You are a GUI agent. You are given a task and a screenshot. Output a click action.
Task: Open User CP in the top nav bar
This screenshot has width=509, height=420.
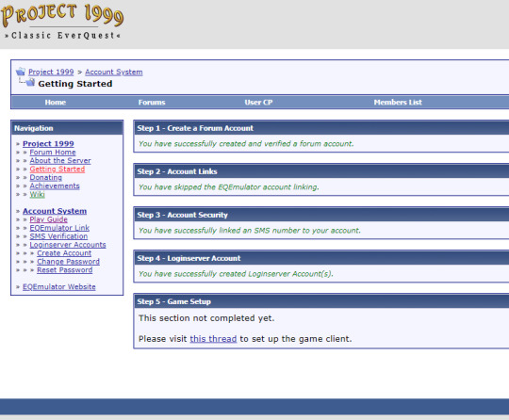[x=258, y=102]
